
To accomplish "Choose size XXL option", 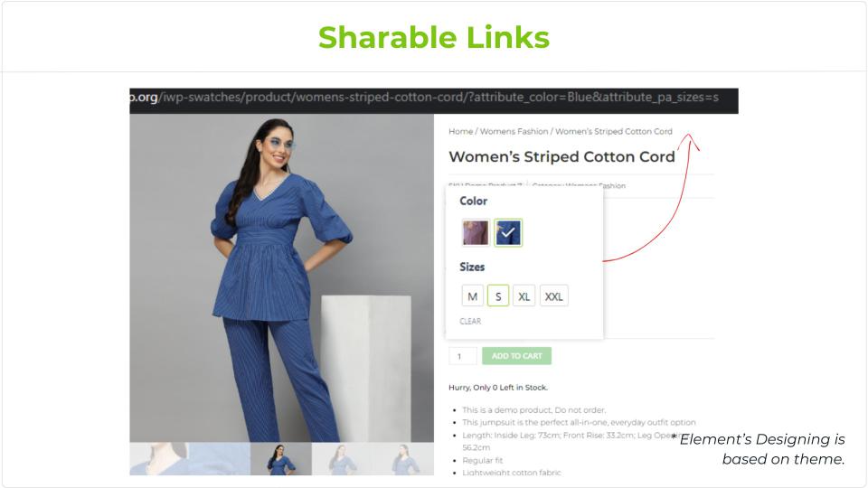I will click(x=553, y=296).
